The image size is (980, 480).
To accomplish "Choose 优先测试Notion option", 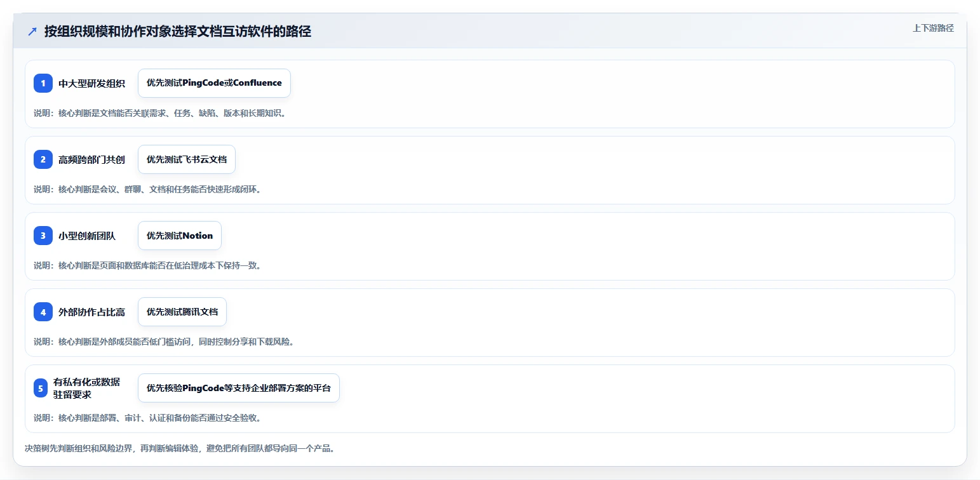I will tap(180, 236).
